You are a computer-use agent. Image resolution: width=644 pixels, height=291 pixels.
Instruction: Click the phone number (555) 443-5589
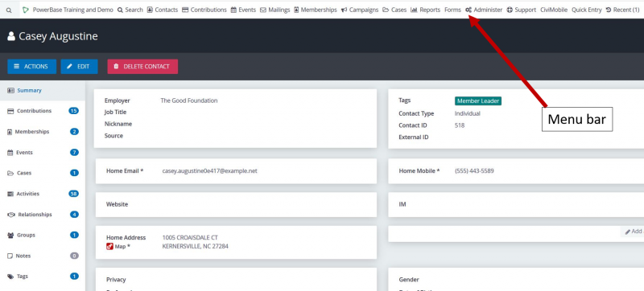(474, 171)
